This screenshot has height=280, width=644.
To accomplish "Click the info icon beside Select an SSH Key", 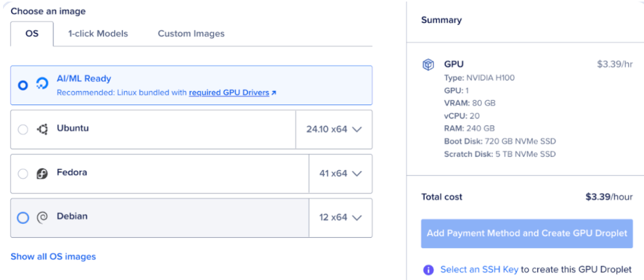I will coord(428,270).
